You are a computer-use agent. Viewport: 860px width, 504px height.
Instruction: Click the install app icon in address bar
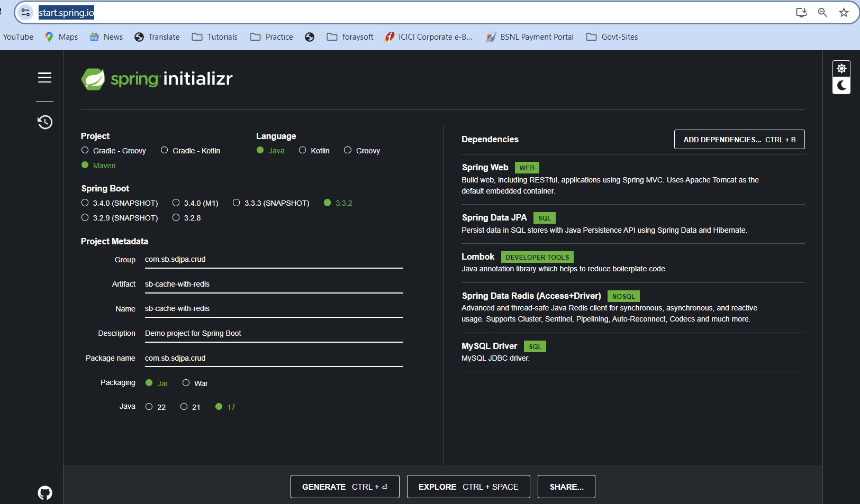click(801, 13)
